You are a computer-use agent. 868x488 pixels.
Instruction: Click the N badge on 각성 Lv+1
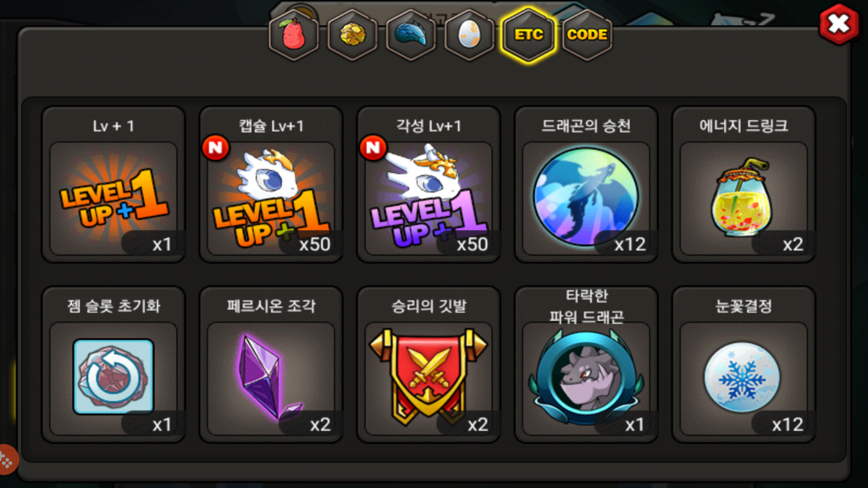[x=373, y=147]
